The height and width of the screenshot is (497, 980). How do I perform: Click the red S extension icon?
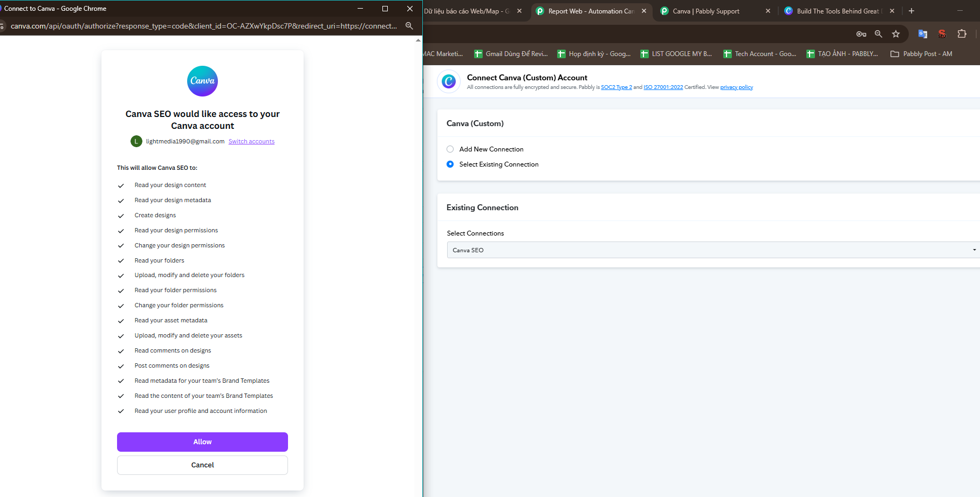942,34
